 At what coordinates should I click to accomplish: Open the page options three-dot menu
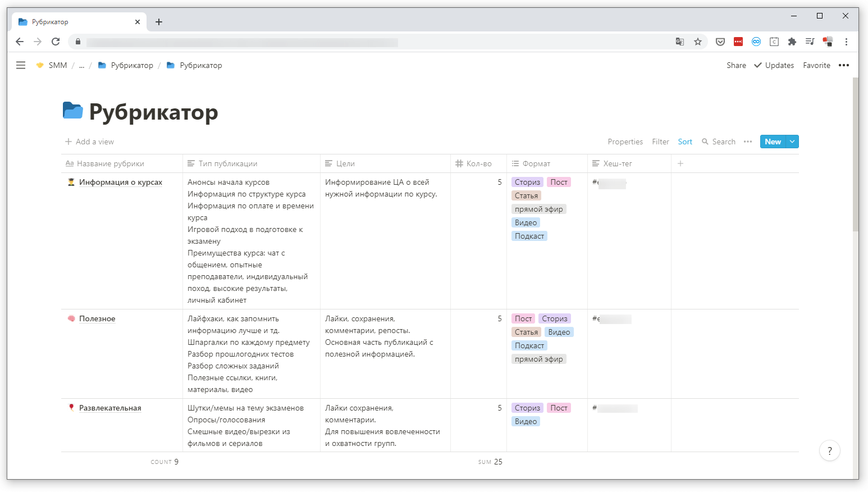844,65
